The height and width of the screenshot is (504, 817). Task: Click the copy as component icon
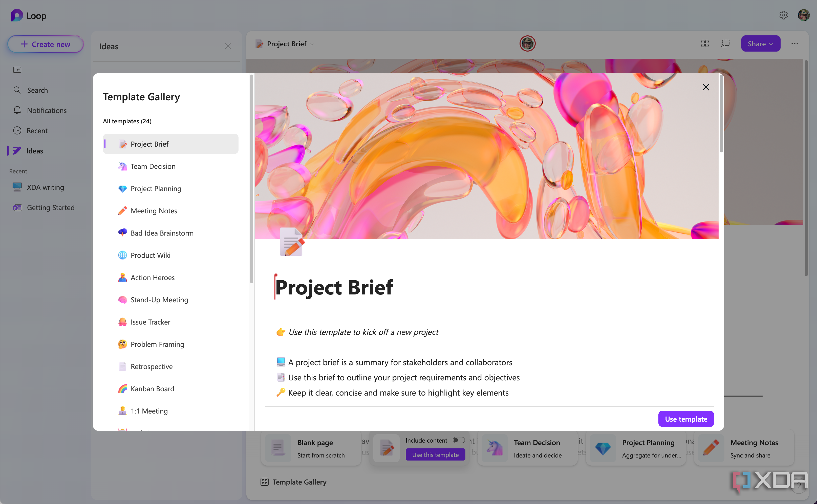pos(725,44)
